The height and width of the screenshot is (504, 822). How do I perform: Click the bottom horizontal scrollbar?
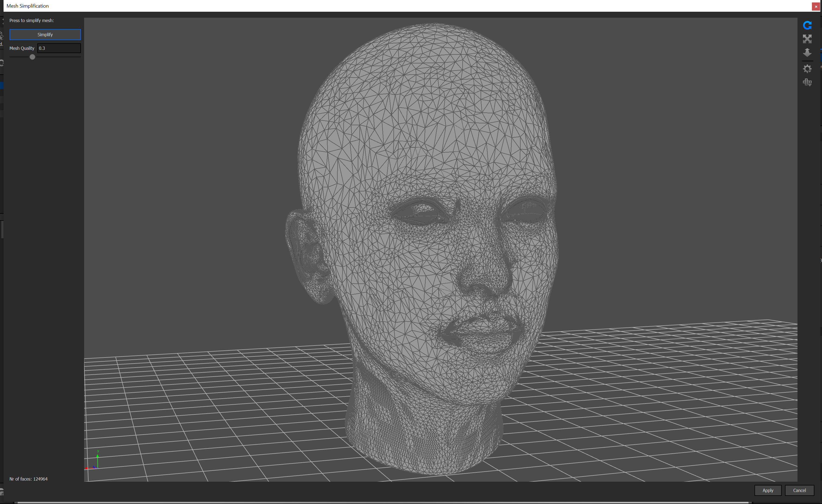point(384,502)
